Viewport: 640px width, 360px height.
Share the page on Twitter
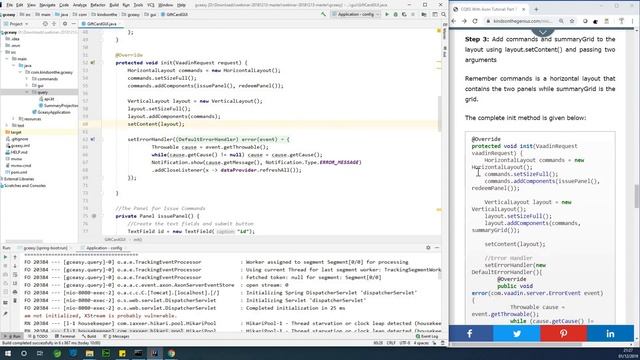click(517, 333)
